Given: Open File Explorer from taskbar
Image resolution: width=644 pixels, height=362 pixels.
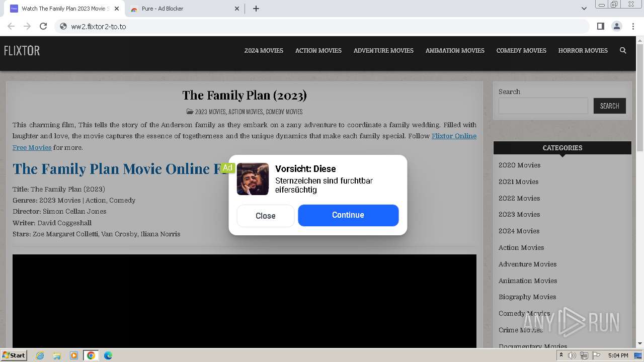Looking at the screenshot, I should (x=57, y=355).
